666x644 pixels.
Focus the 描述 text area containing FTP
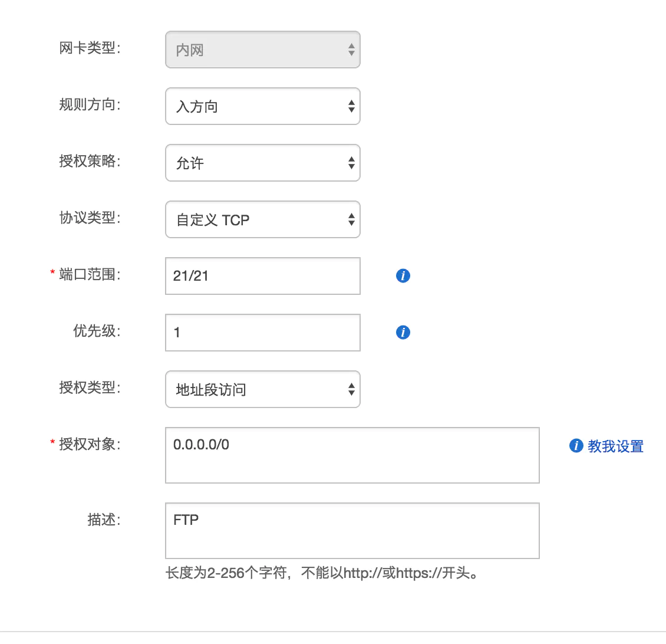click(352, 531)
